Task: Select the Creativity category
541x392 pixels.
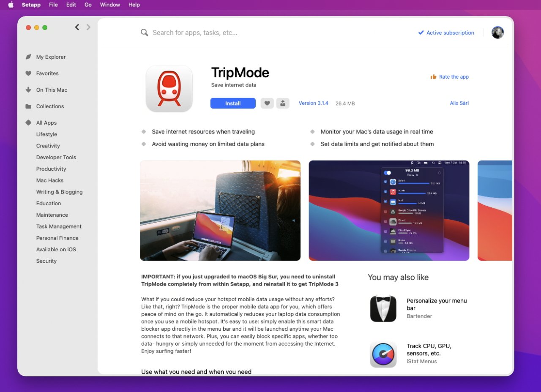Action: pos(48,146)
